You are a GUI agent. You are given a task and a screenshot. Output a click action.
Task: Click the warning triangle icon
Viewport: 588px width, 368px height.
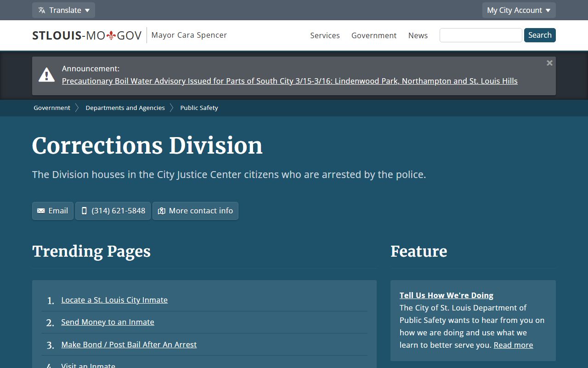point(46,75)
